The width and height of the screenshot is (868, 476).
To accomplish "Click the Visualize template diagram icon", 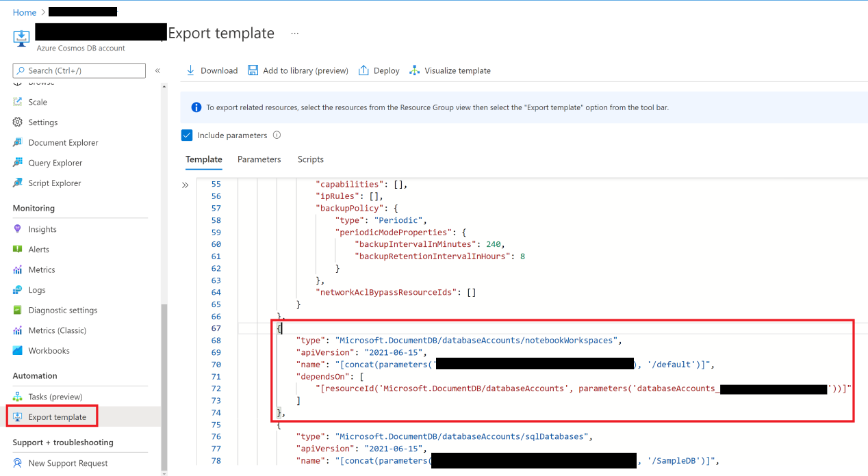I will tap(414, 70).
